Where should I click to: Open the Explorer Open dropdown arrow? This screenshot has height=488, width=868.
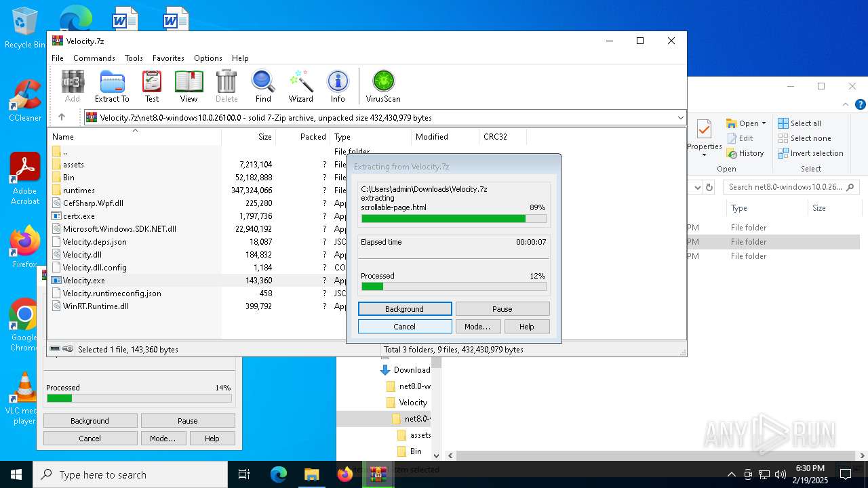click(x=764, y=123)
